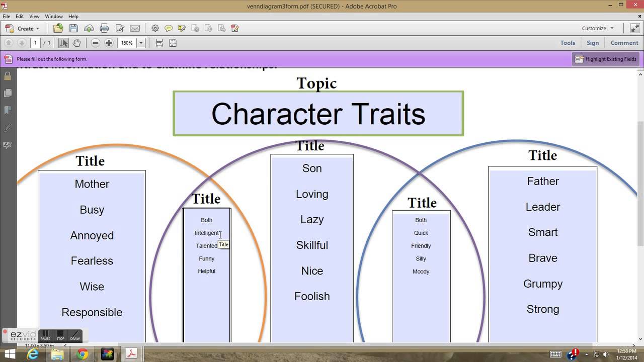Open the Tools pane
This screenshot has width=644, height=362.
[568, 43]
